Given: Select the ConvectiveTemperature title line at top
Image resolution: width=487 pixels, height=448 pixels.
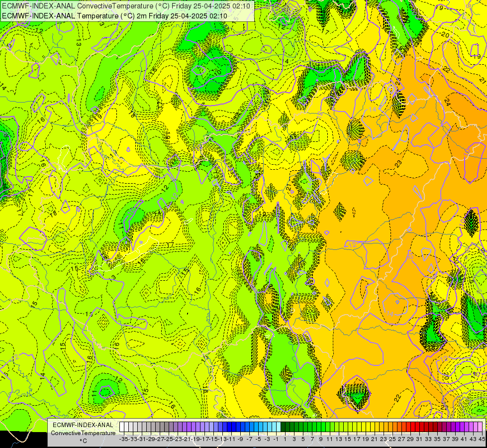Looking at the screenshot, I should point(126,6).
